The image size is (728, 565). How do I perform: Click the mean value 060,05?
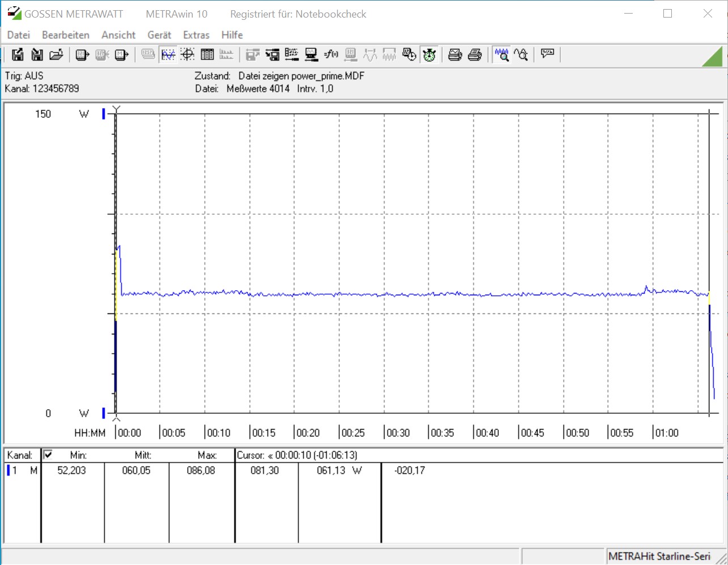(x=136, y=470)
